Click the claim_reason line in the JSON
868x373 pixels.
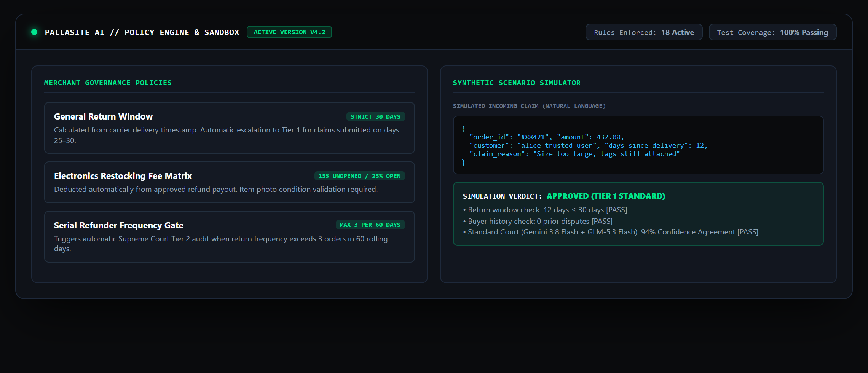(x=574, y=154)
